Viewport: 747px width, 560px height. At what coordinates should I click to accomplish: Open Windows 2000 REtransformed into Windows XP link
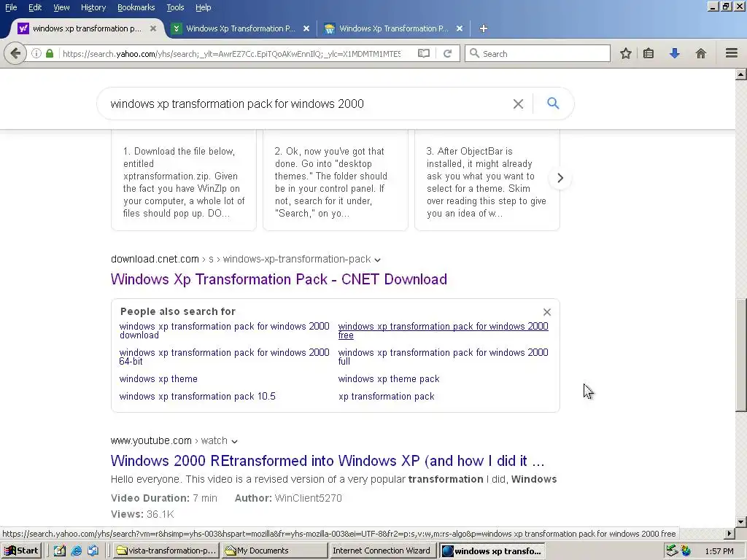(328, 461)
